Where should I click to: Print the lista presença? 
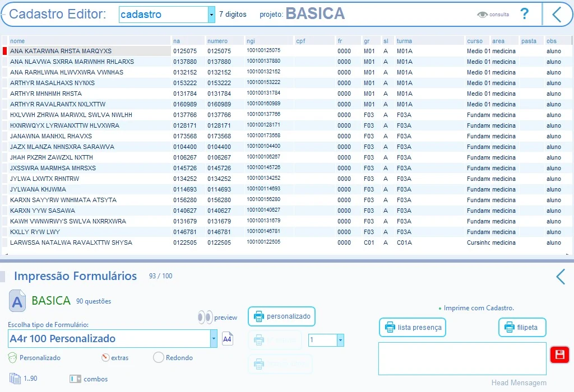tap(413, 327)
